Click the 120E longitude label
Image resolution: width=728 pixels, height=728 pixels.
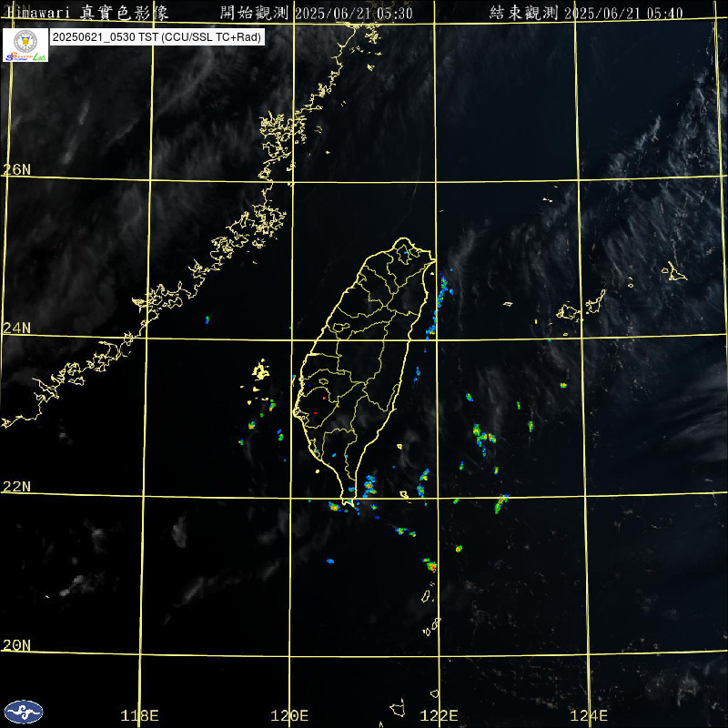(x=289, y=715)
